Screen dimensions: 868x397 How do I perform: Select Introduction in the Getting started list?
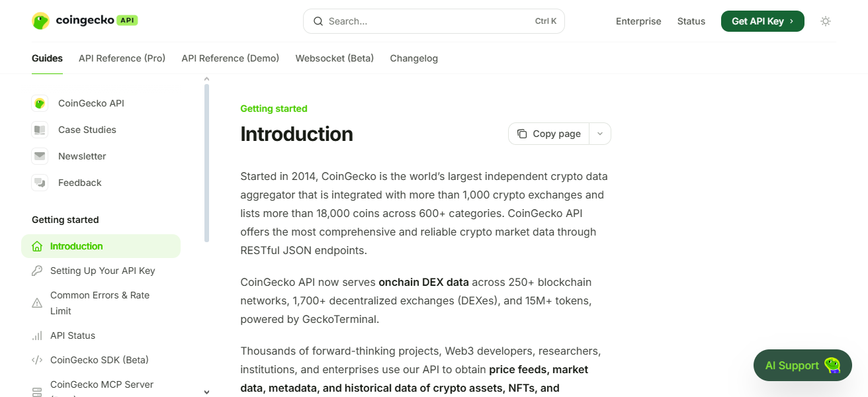pos(75,245)
